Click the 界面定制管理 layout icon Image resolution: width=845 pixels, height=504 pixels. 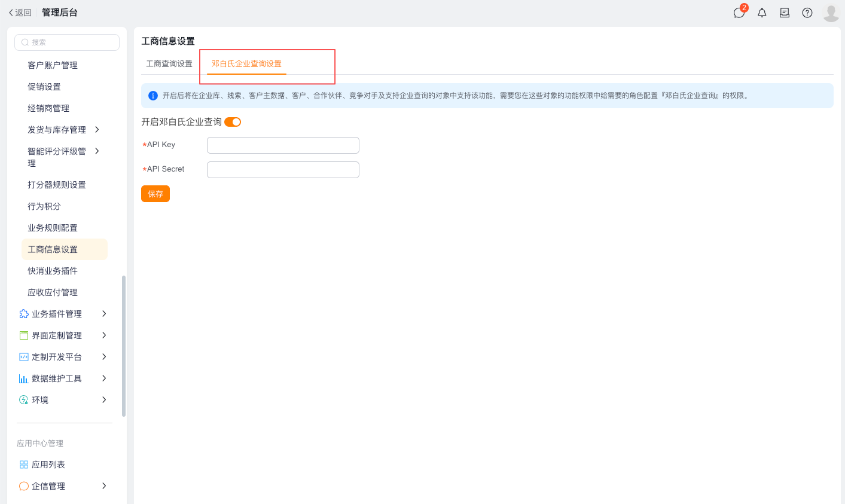point(24,335)
